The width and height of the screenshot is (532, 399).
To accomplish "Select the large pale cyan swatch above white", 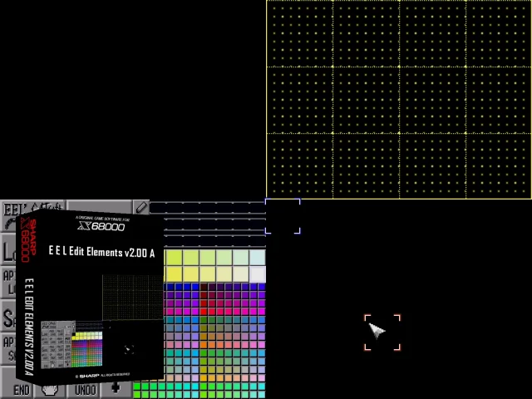I will coord(258,258).
